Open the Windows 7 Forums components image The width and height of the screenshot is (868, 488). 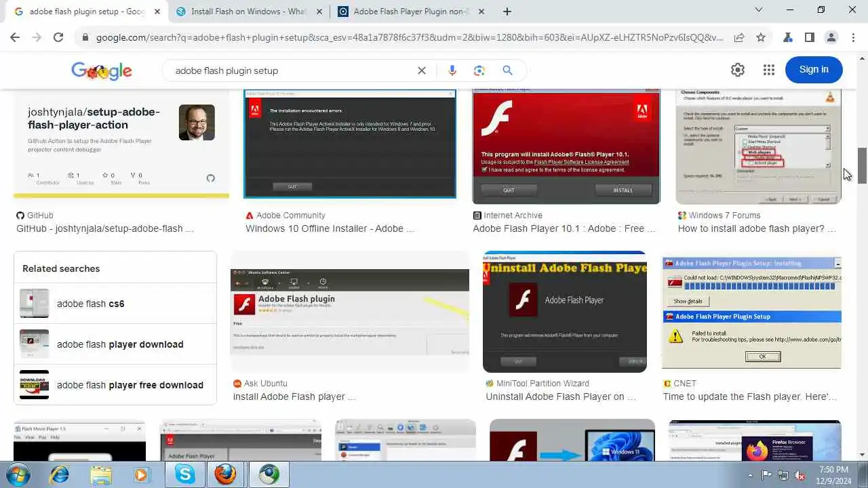coord(758,146)
